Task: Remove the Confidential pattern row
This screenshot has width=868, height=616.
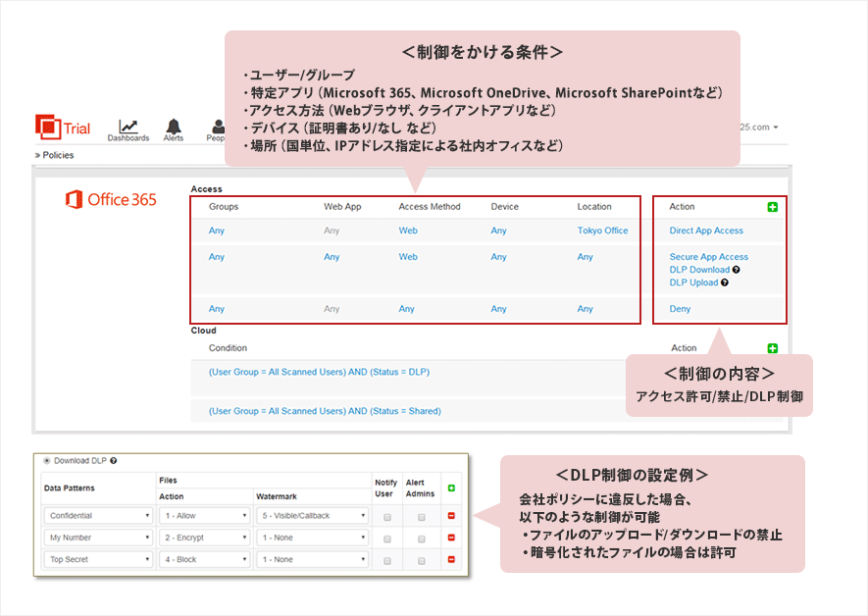Action: click(451, 516)
